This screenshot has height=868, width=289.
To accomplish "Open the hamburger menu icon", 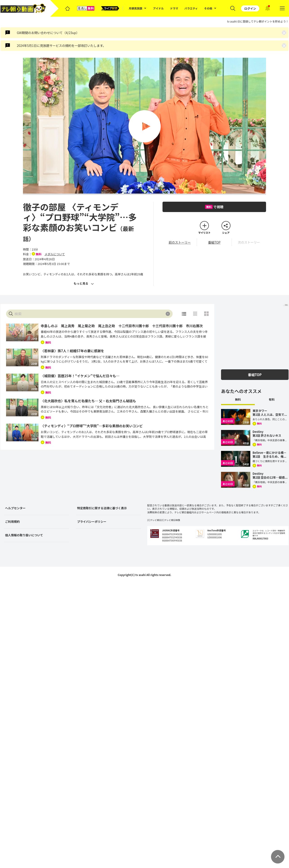I will click(282, 8).
